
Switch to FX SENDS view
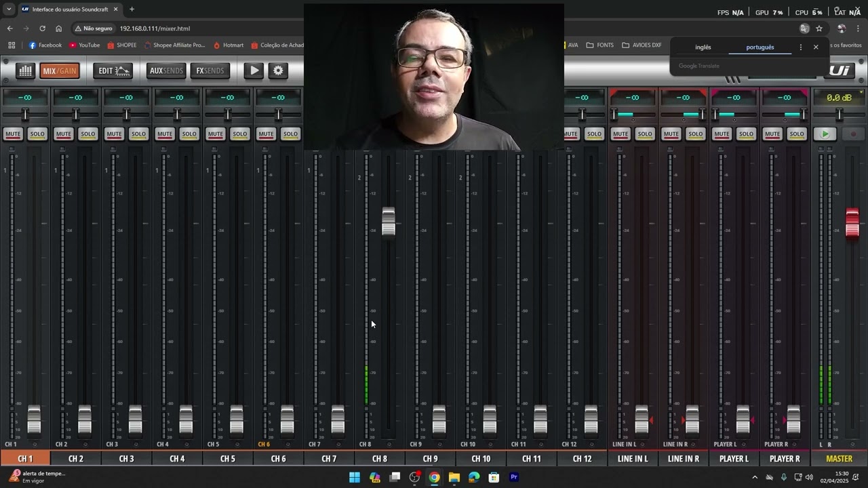coord(210,70)
